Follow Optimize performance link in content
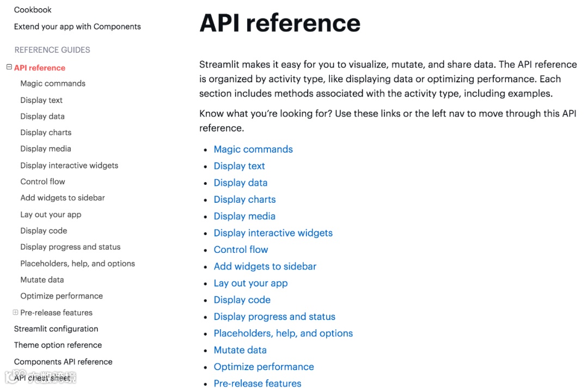The image size is (588, 388). [264, 367]
